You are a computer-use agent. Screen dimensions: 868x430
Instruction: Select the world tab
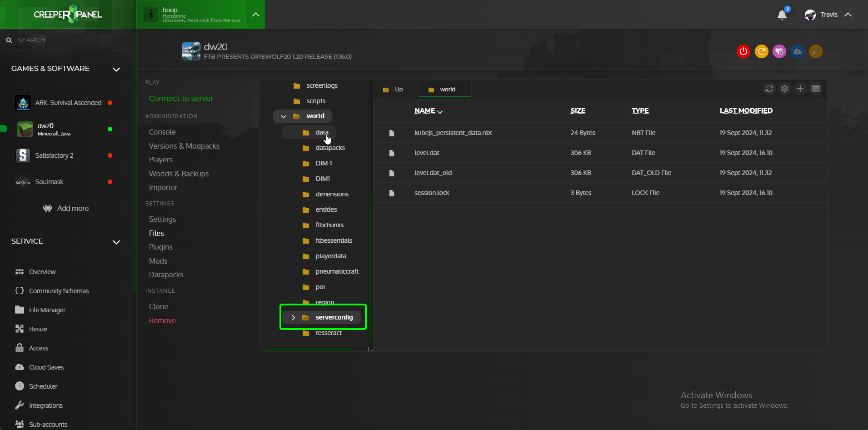444,90
